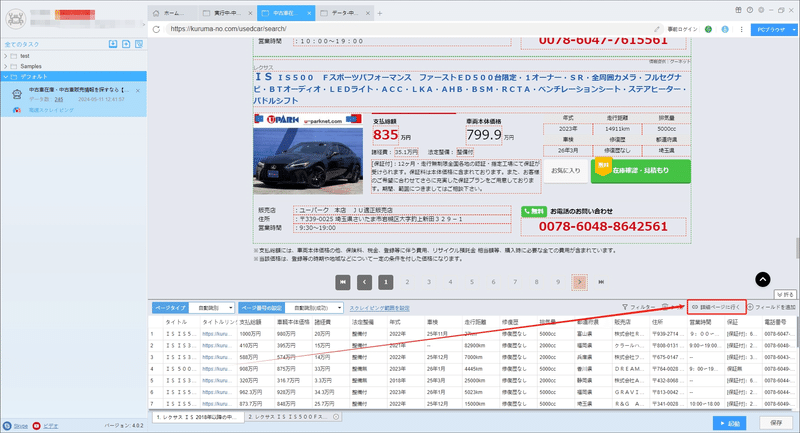Switch to the 実行中 tab
Image resolution: width=800 pixels, height=433 pixels.
pyautogui.click(x=227, y=13)
